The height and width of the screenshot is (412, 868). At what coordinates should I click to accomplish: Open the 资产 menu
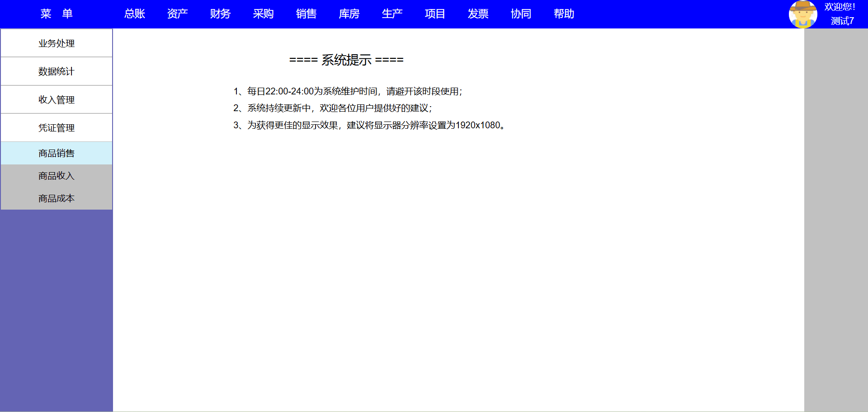point(177,14)
